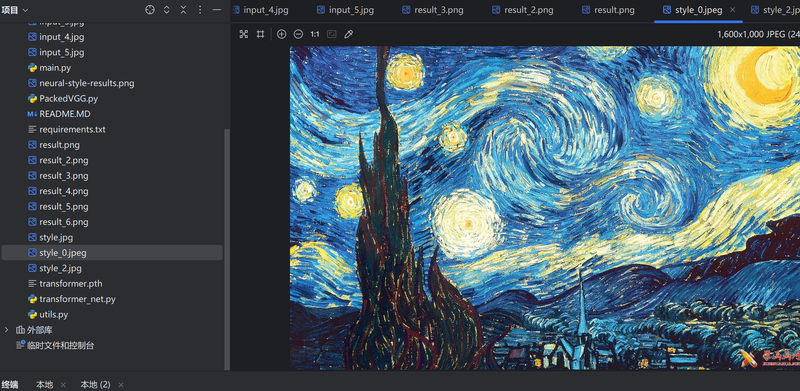Switch to the 本地 (2) terminal tab
Viewport: 800px width, 391px height.
coord(95,384)
